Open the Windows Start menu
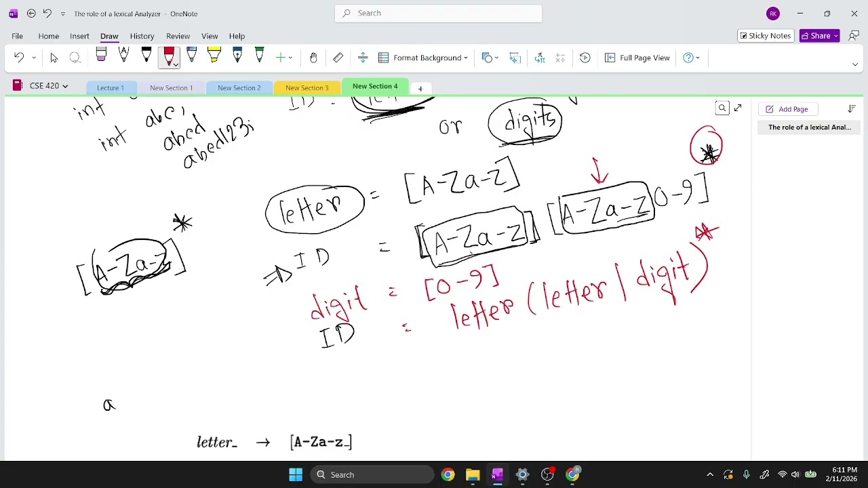This screenshot has height=488, width=868. 296,475
